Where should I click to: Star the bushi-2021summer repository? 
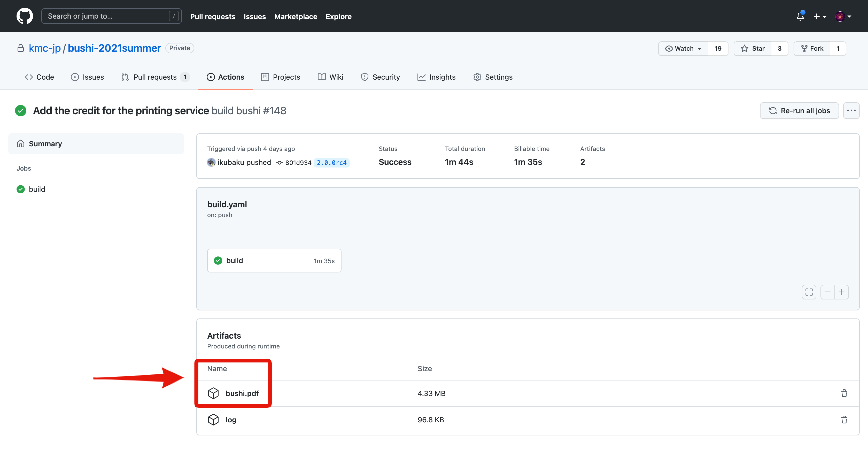click(753, 49)
